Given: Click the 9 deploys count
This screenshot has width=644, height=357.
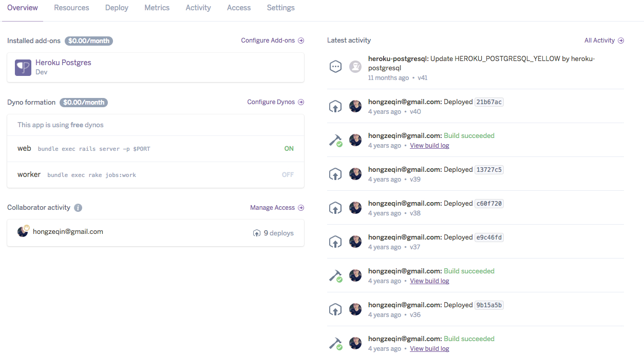Looking at the screenshot, I should click(279, 233).
